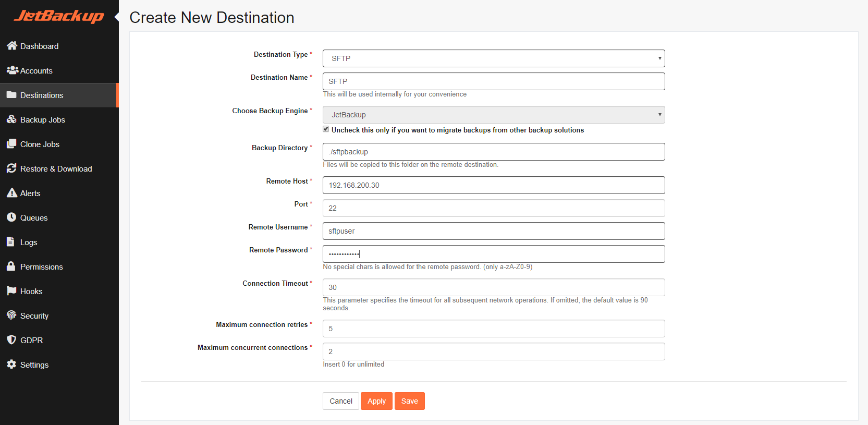
Task: Open Restore & Download page
Action: (x=59, y=168)
